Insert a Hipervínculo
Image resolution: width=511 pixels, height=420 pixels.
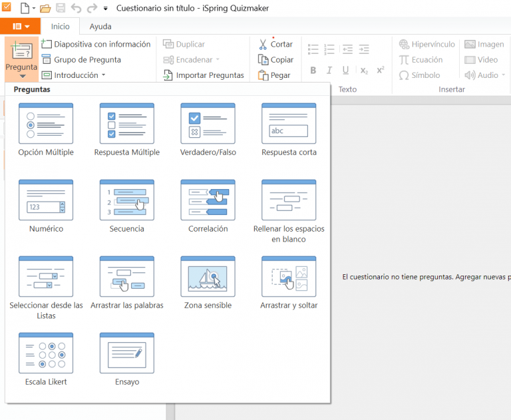coord(427,44)
